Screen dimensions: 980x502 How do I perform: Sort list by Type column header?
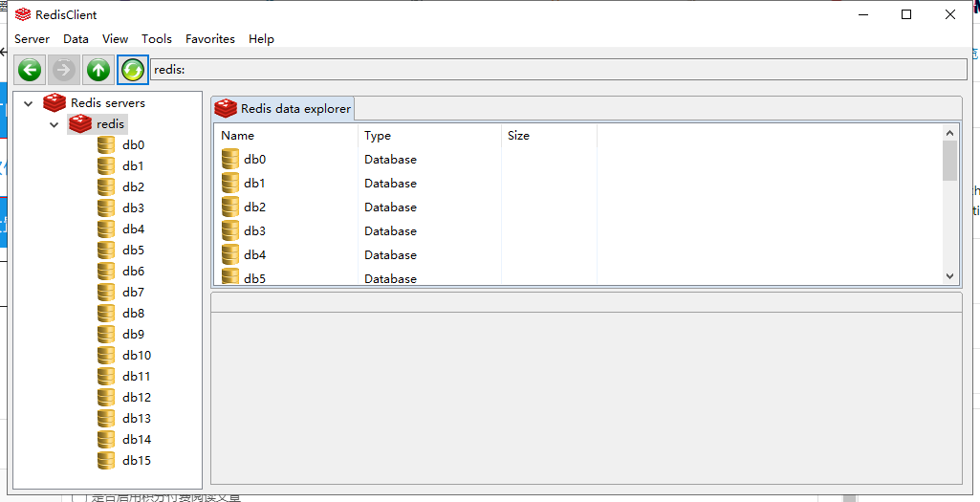tap(428, 136)
